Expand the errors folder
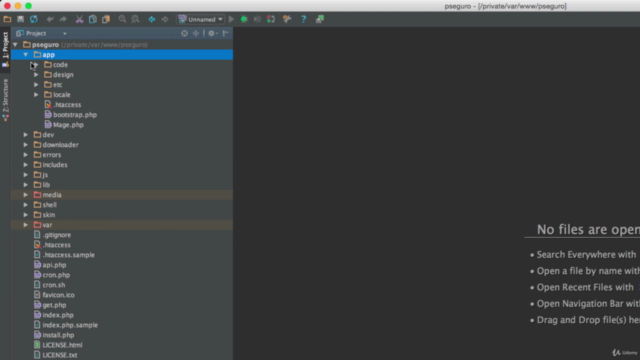Image resolution: width=640 pixels, height=360 pixels. (x=26, y=155)
